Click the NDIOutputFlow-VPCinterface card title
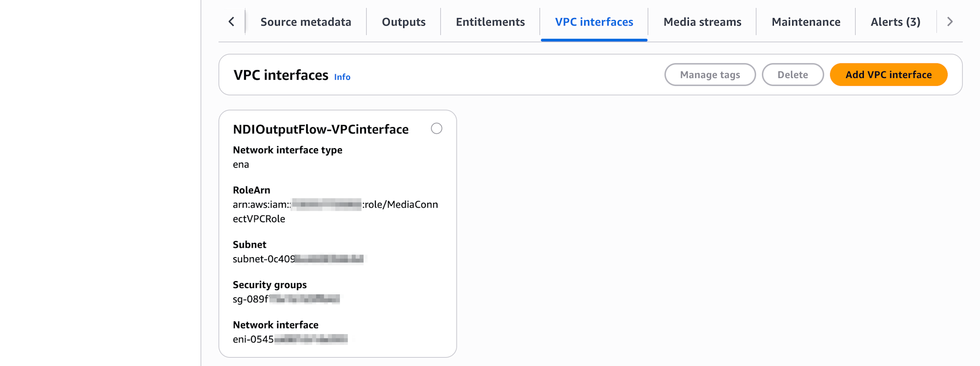Screen dimensions: 980x366 click(320, 130)
